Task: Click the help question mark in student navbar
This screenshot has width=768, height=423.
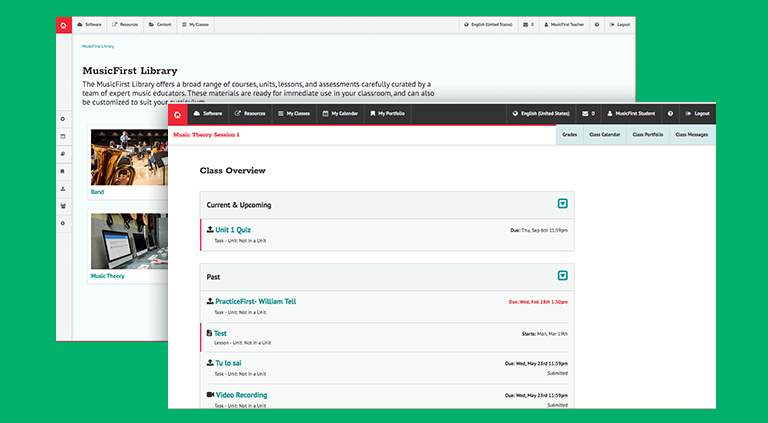Action: coord(670,114)
